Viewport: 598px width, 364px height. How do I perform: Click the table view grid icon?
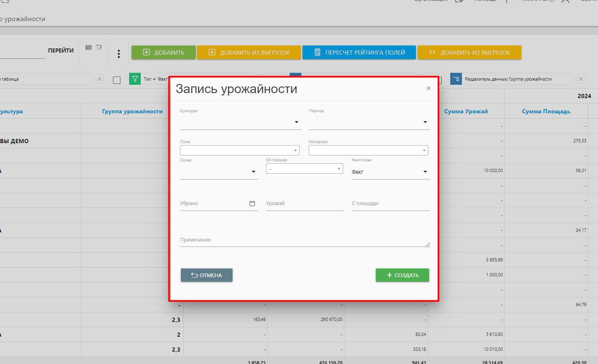tap(89, 48)
